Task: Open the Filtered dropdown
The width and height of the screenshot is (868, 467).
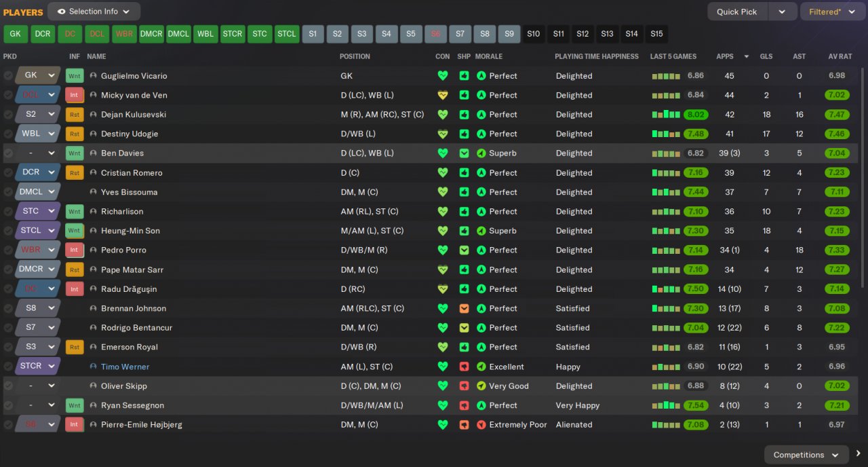Action: tap(832, 12)
